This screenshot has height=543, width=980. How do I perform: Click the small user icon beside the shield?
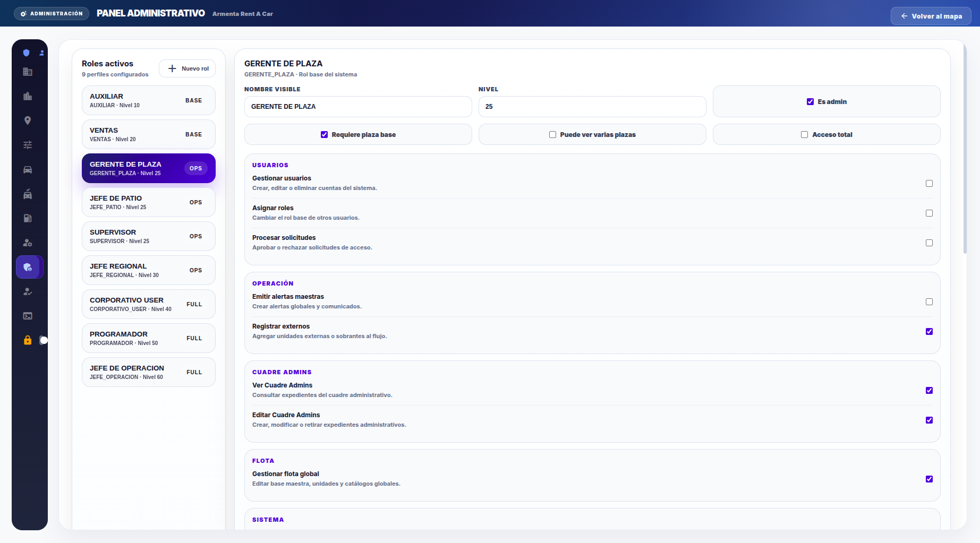pos(41,53)
